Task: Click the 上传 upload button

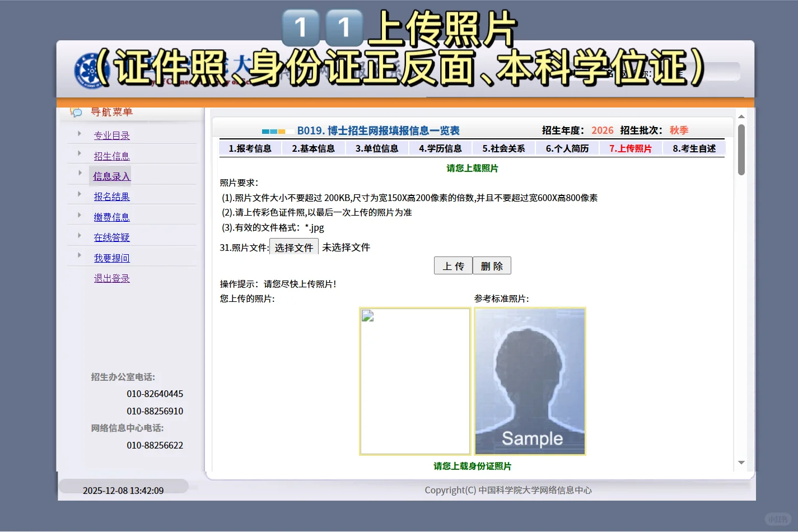Action: pos(453,265)
